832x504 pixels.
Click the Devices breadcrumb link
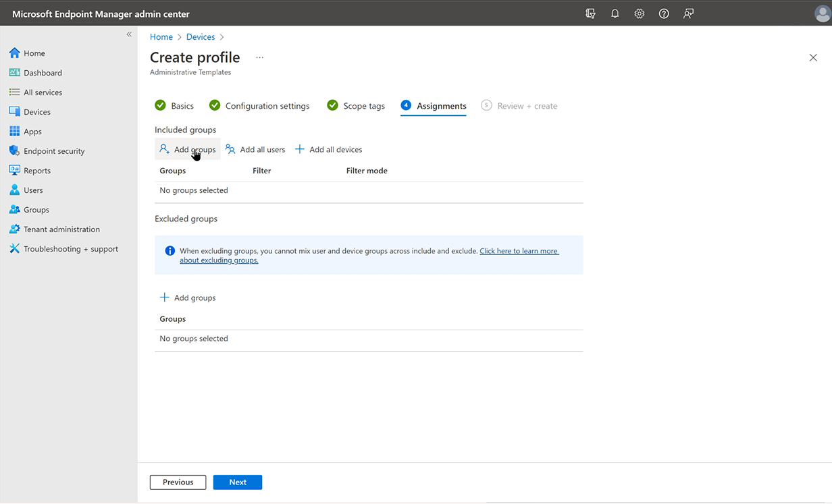point(201,37)
